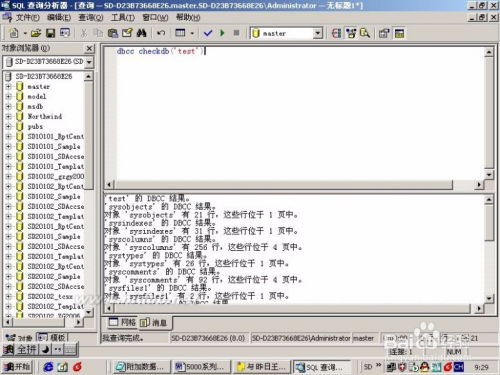Screen dimensions: 500x375
Task: Click the 开始 Start button
Action: tap(16, 367)
